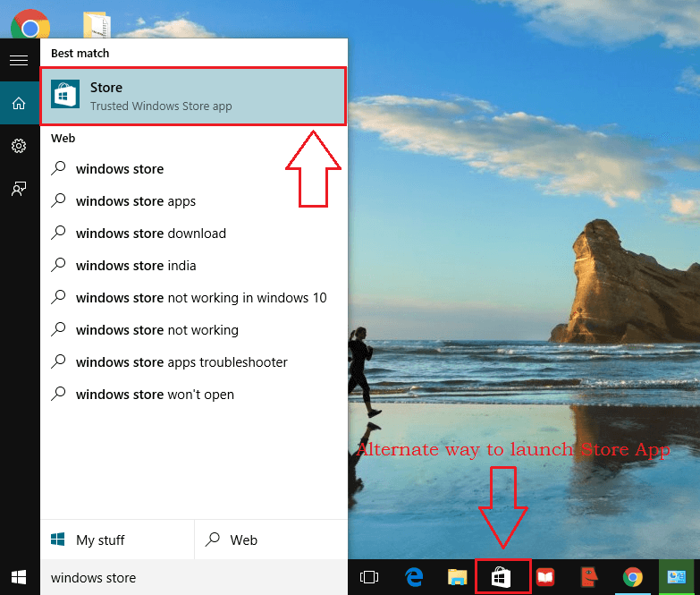The width and height of the screenshot is (700, 595).
Task: Select suggestion windows store download
Action: 193,234
